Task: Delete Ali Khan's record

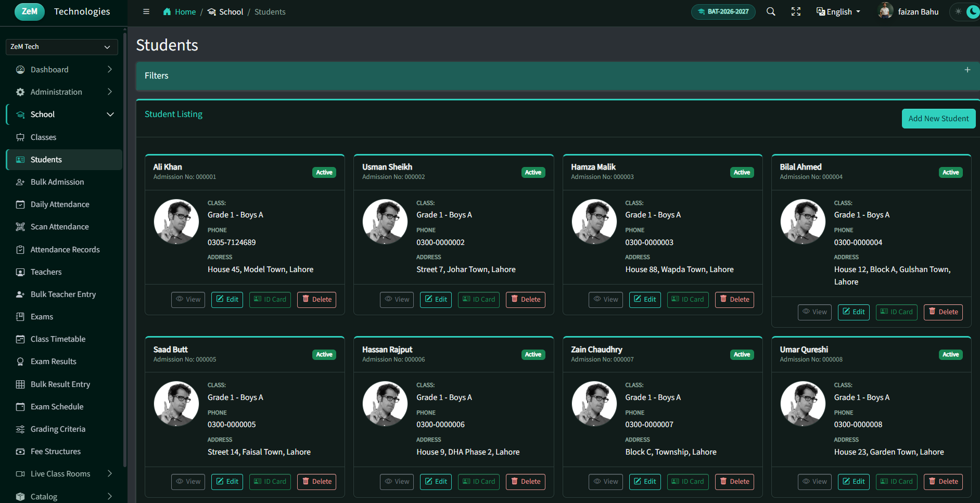Action: (x=316, y=300)
